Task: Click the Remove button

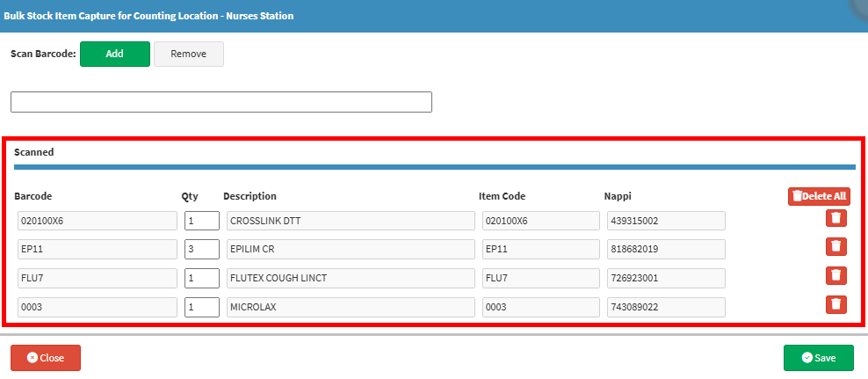Action: point(189,55)
